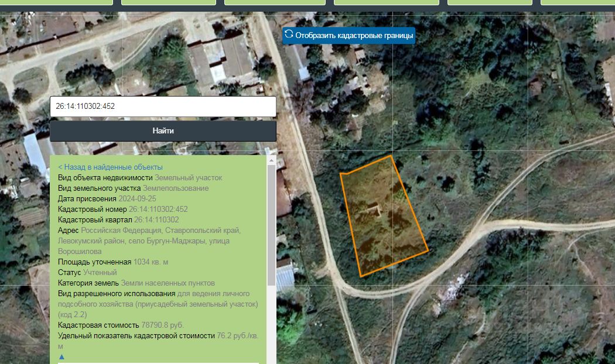Open the second green tab in the top bar
The width and height of the screenshot is (615, 364).
(x=169, y=2)
